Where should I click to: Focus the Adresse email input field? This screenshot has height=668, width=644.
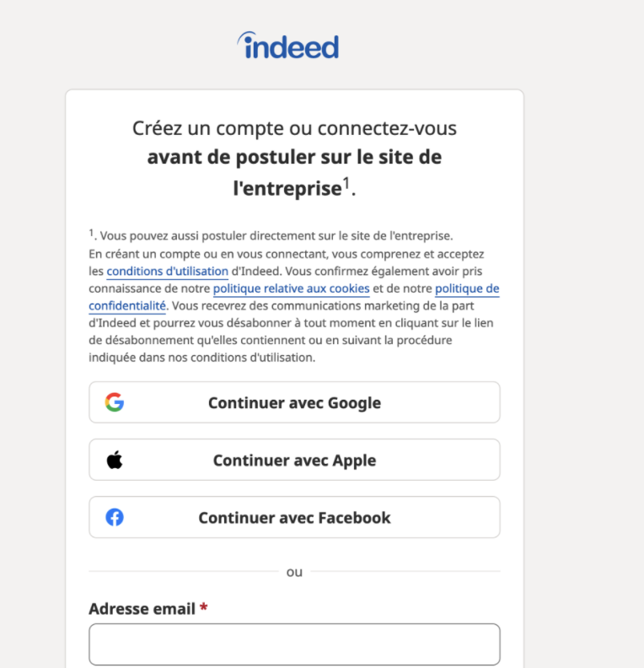point(294,644)
